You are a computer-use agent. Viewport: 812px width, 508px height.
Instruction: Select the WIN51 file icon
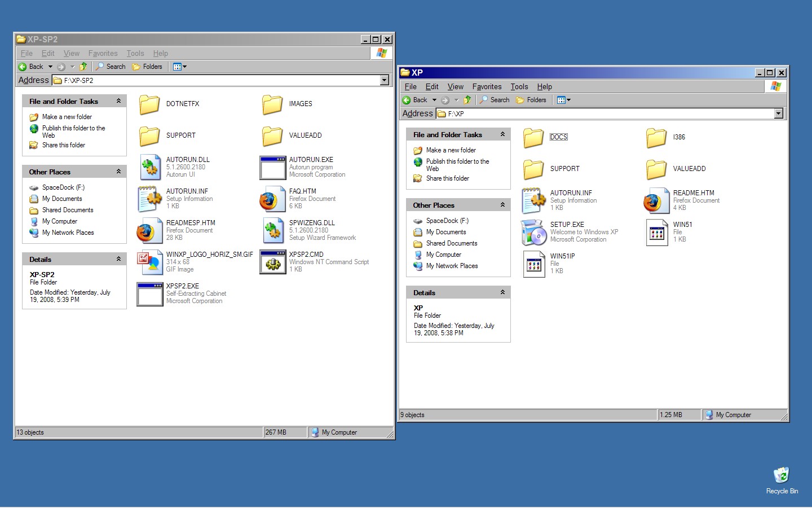[656, 232]
